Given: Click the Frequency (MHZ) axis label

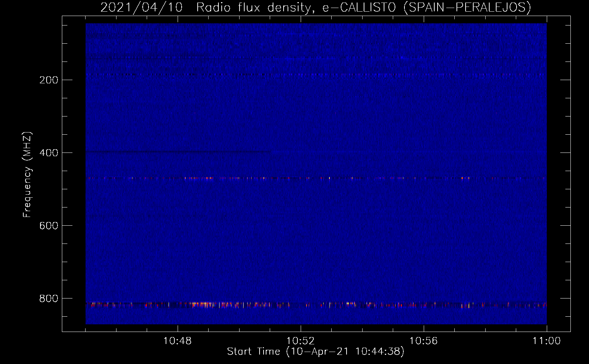Looking at the screenshot, I should click(27, 175).
